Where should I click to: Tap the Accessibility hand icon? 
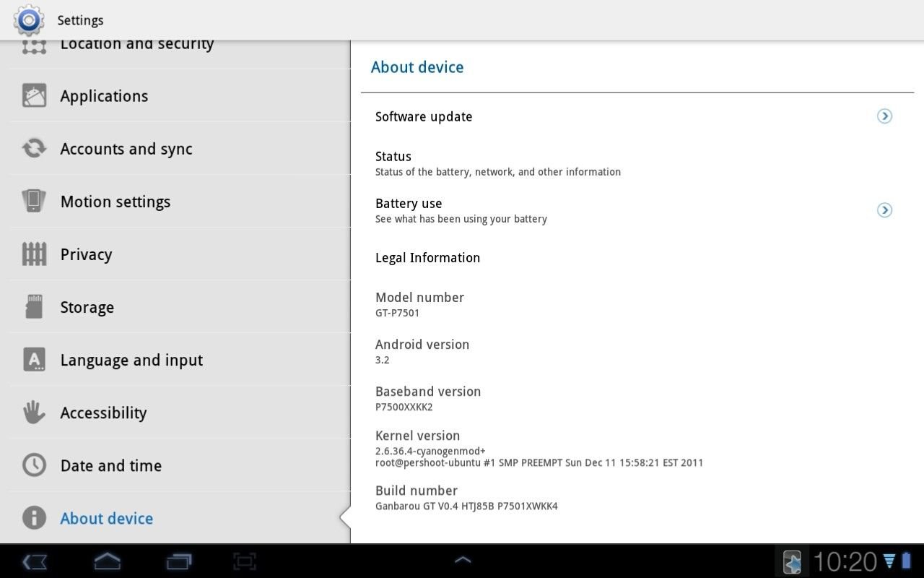click(34, 413)
